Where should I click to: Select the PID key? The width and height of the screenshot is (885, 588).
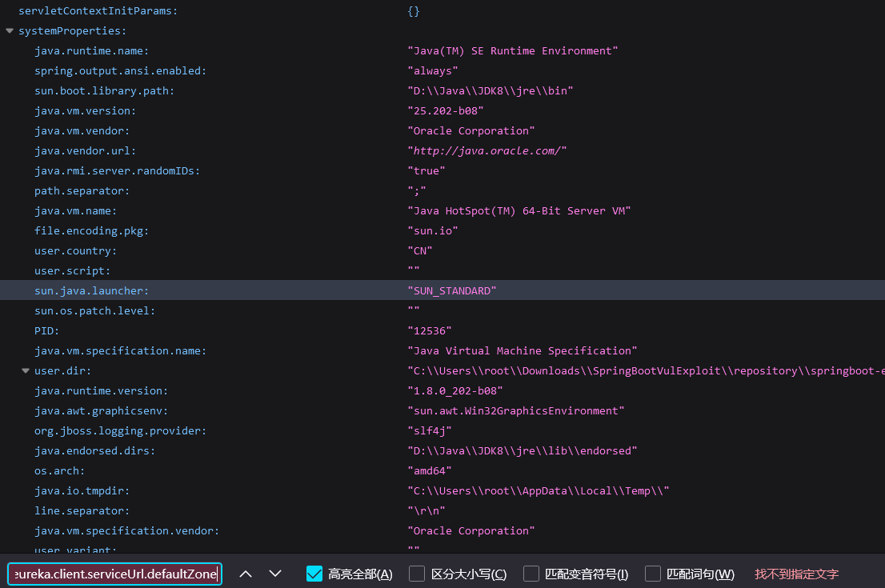[x=47, y=330]
